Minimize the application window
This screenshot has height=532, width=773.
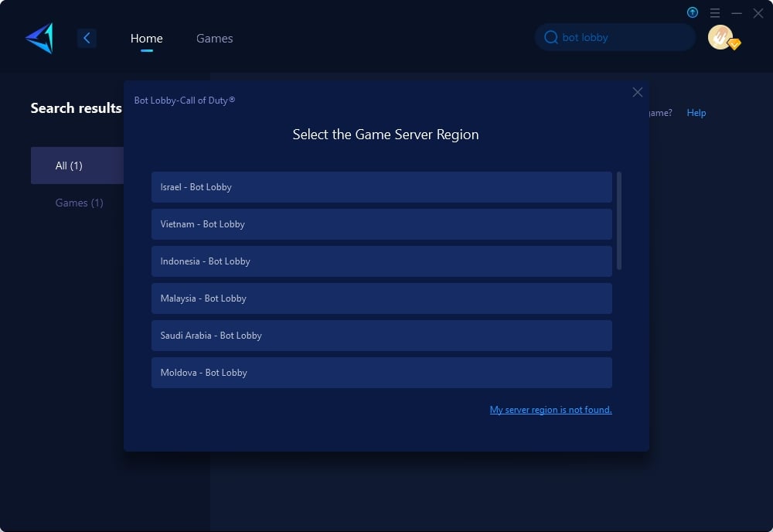click(737, 13)
